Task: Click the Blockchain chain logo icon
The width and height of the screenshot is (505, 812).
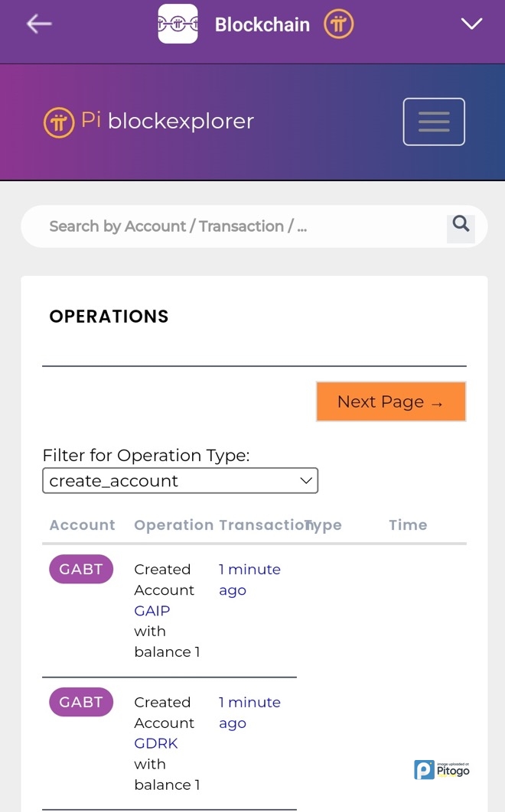Action: (178, 24)
